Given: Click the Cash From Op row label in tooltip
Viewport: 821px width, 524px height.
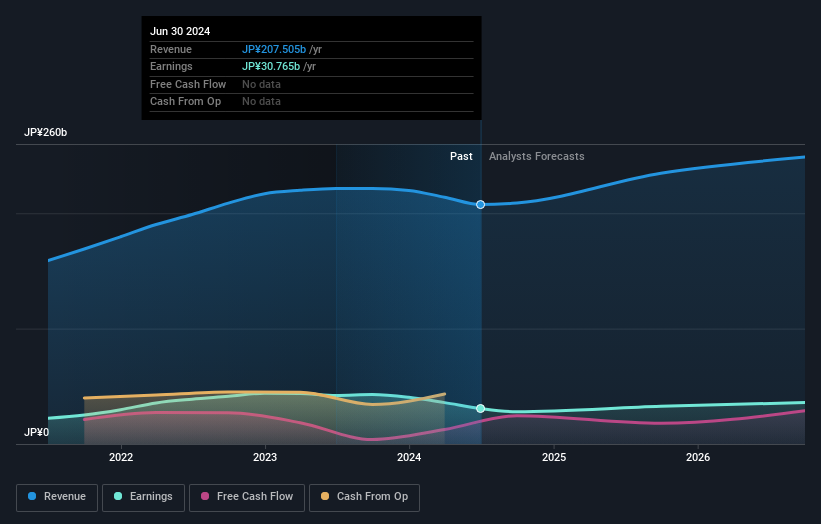Looking at the screenshot, I should pyautogui.click(x=185, y=102).
